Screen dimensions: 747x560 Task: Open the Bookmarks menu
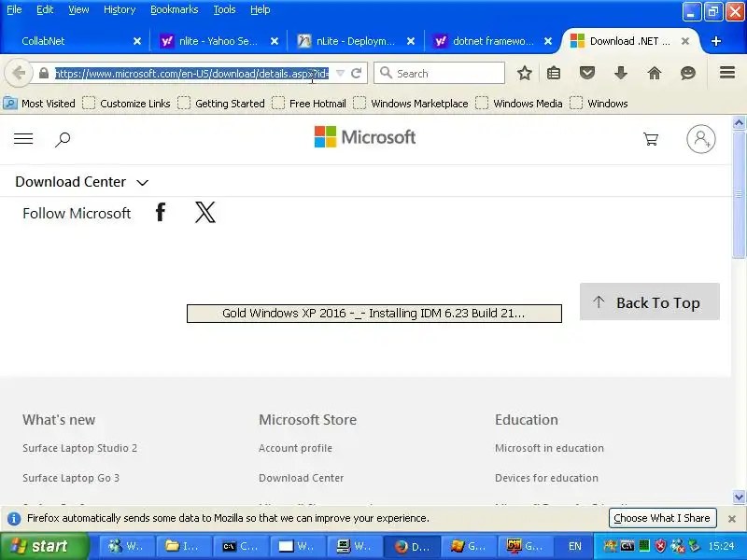[x=175, y=9]
